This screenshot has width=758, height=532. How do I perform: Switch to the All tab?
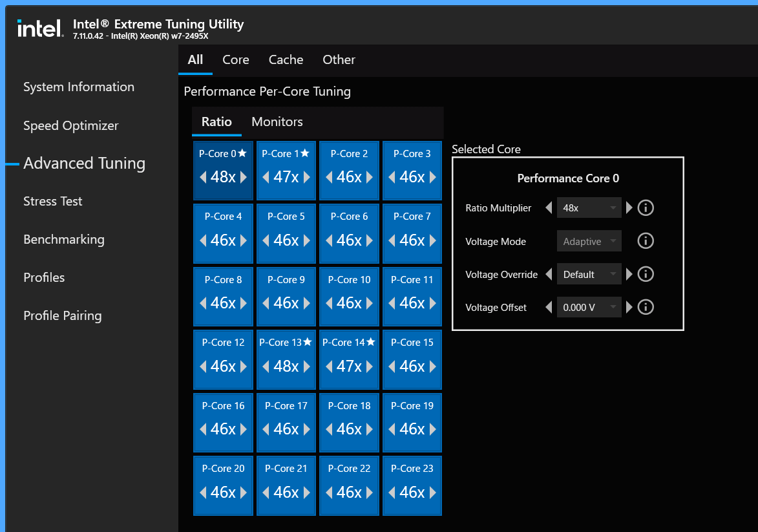(x=195, y=60)
